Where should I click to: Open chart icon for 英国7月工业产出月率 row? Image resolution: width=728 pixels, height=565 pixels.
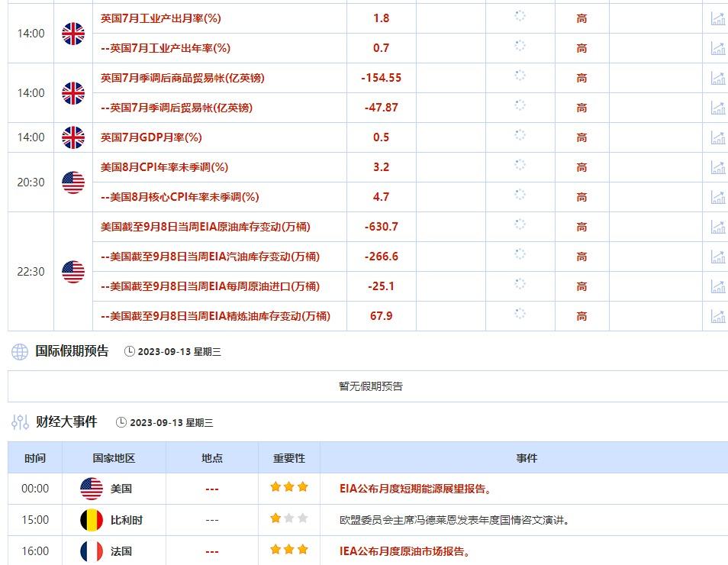717,18
